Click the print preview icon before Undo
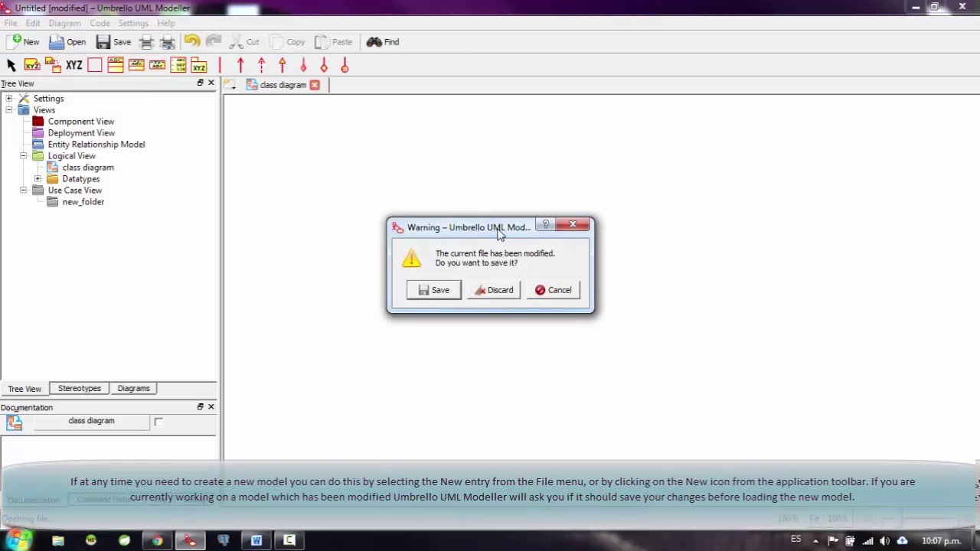The image size is (980, 551). [x=167, y=42]
